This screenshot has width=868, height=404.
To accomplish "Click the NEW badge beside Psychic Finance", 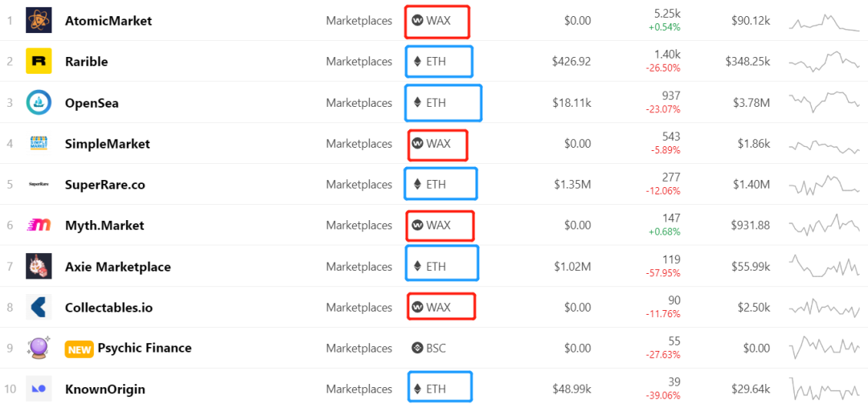I will tap(79, 348).
